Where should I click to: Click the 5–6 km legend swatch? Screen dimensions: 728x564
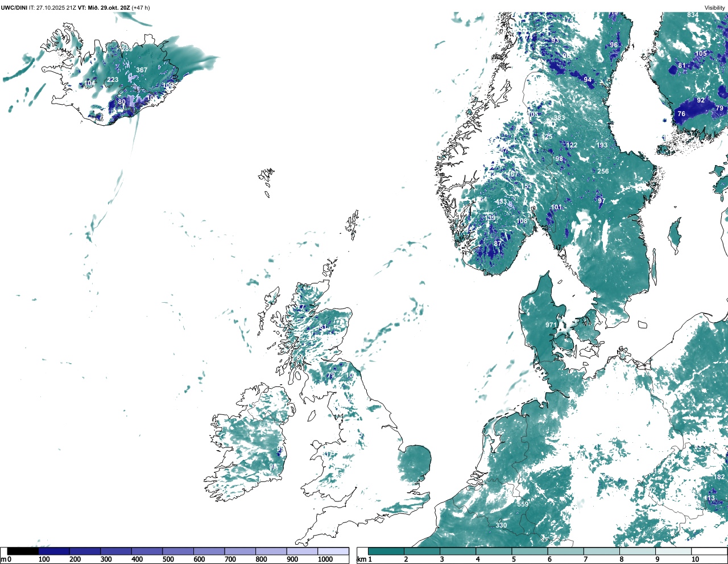(530, 551)
